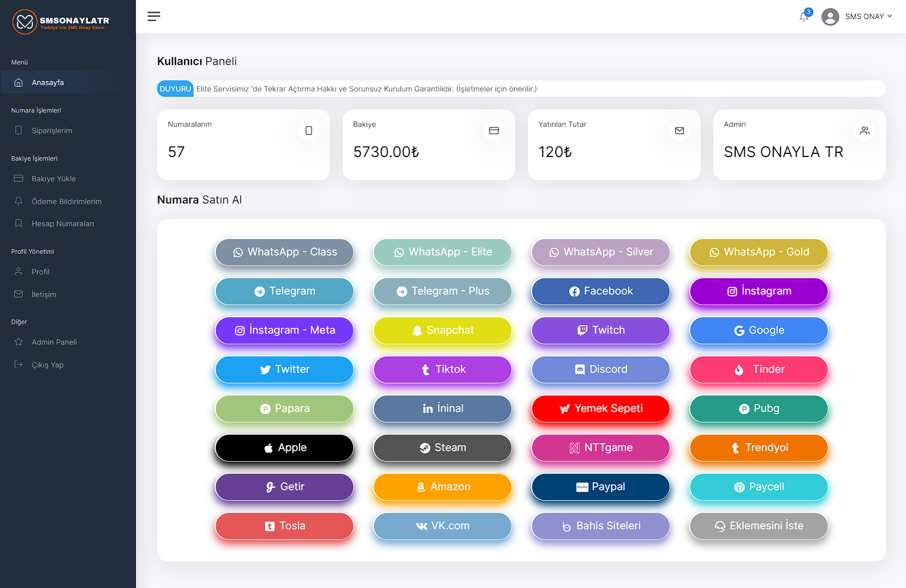
Task: Toggle the sidebar hamburger menu
Action: [154, 16]
